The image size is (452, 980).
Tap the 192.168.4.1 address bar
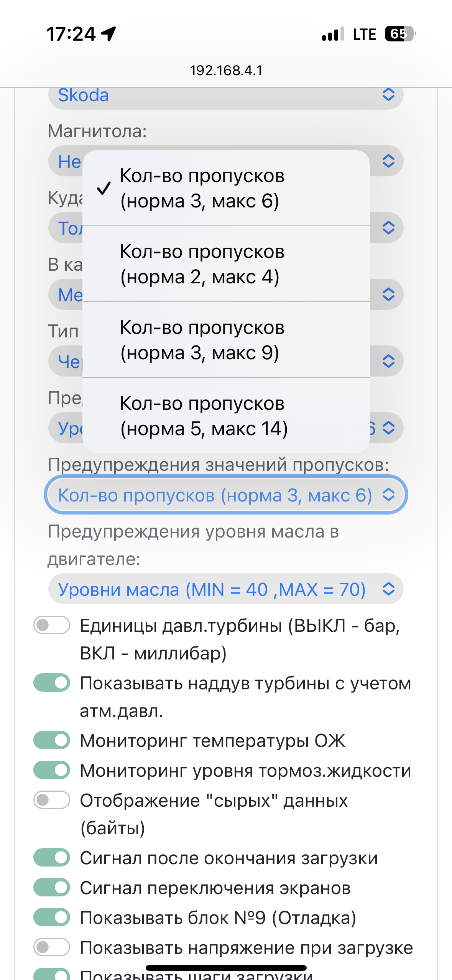click(226, 71)
